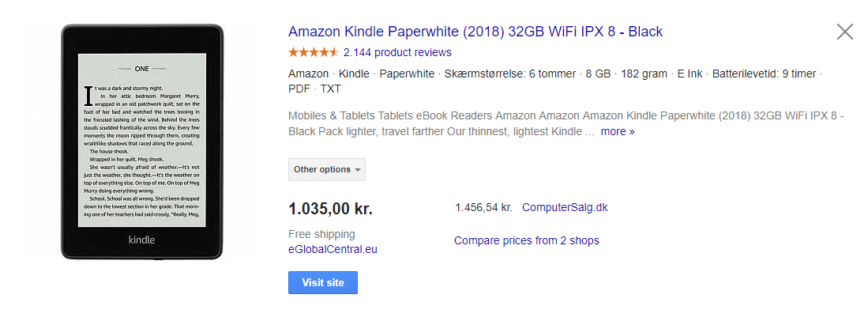Click the blue Visit site button
Screen dimensions: 868x321
click(323, 283)
